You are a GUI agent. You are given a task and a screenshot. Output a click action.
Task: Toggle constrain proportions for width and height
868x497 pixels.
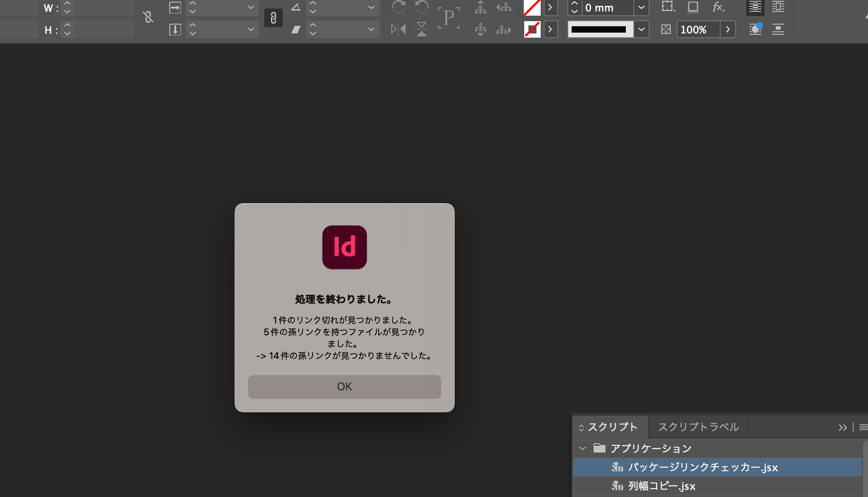coord(148,17)
